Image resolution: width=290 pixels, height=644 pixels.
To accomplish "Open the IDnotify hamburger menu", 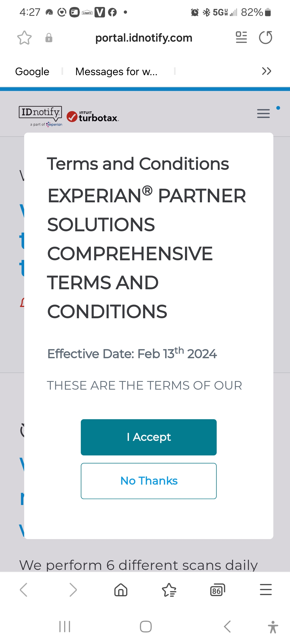I will pos(263,114).
